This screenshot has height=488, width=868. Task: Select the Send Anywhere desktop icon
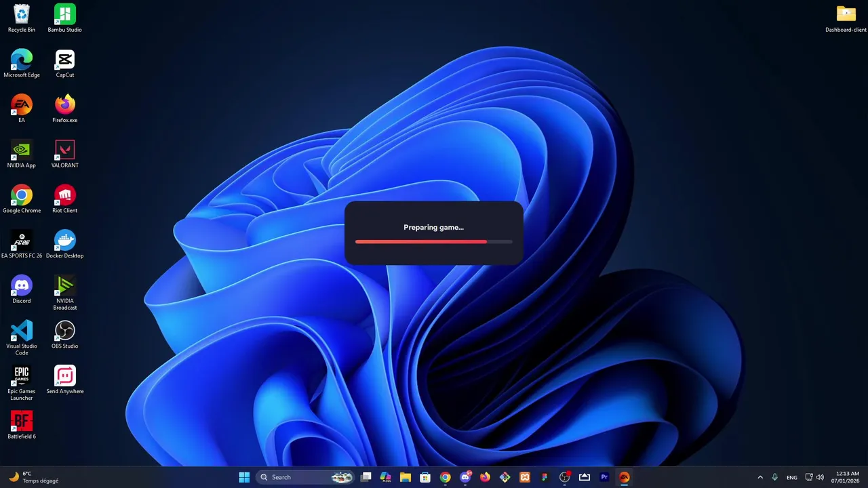click(x=65, y=380)
